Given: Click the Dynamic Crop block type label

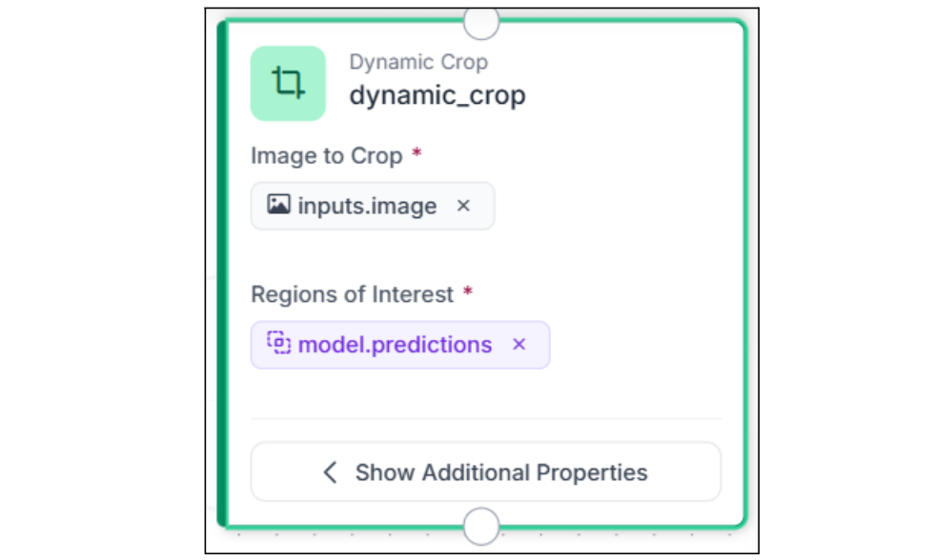Looking at the screenshot, I should pos(418,63).
